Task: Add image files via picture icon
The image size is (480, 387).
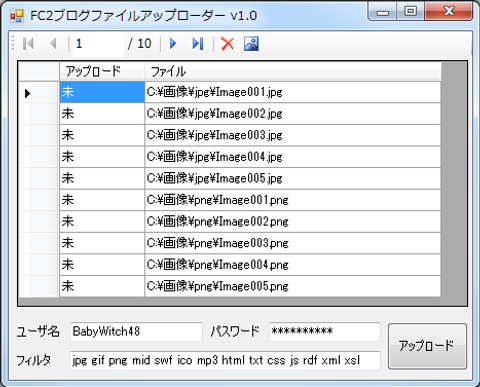Action: [x=251, y=44]
